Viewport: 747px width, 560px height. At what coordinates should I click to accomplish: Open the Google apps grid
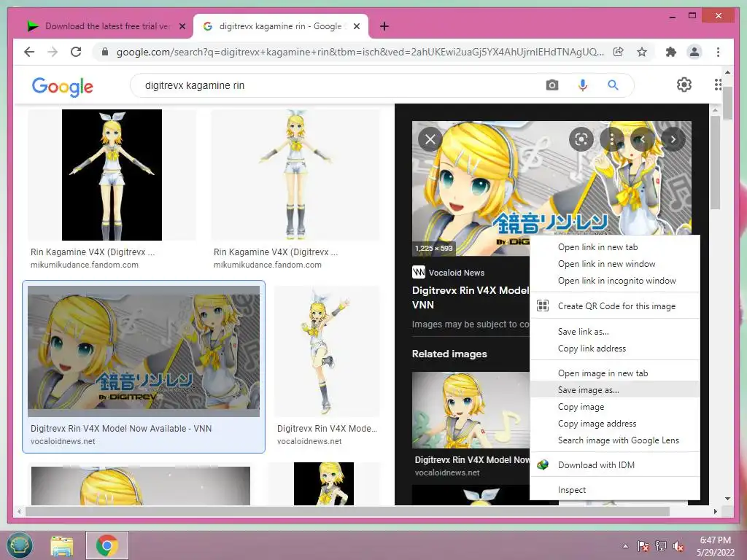718,85
